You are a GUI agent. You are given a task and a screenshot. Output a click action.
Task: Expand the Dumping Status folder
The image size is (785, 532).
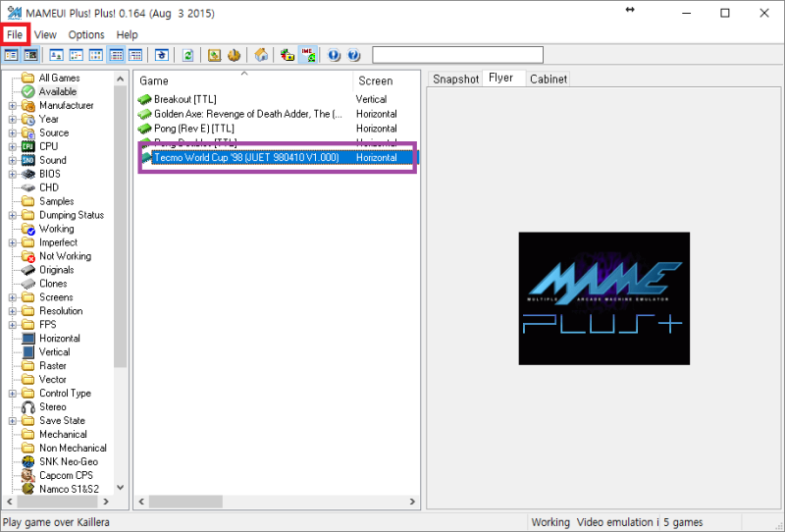(13, 215)
